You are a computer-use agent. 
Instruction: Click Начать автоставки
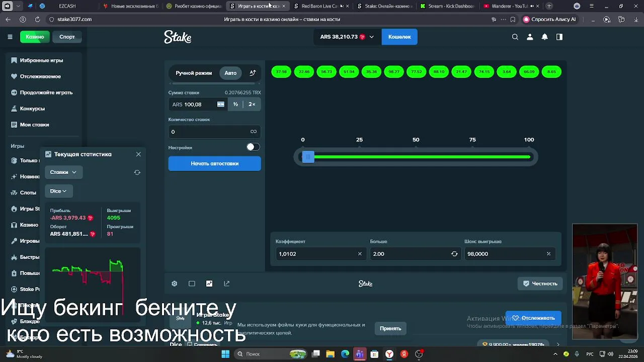coord(214,163)
